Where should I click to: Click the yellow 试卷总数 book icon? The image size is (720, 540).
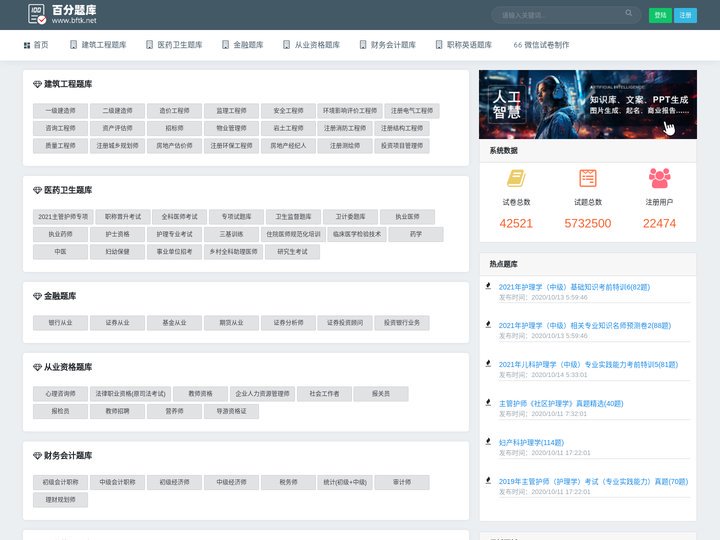tap(516, 178)
